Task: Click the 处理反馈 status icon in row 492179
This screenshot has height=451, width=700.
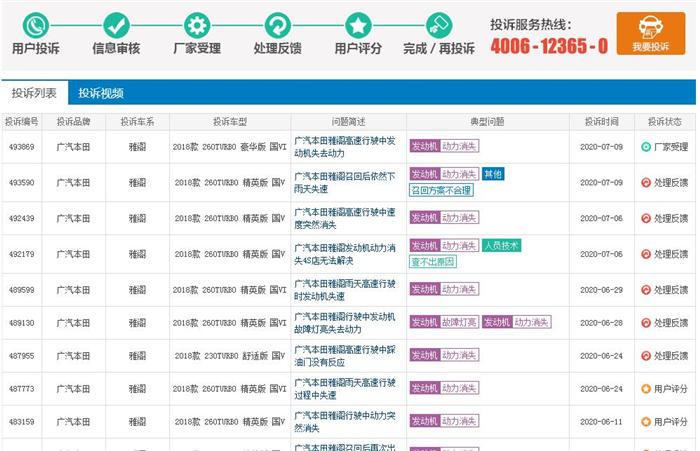Action: coord(646,254)
